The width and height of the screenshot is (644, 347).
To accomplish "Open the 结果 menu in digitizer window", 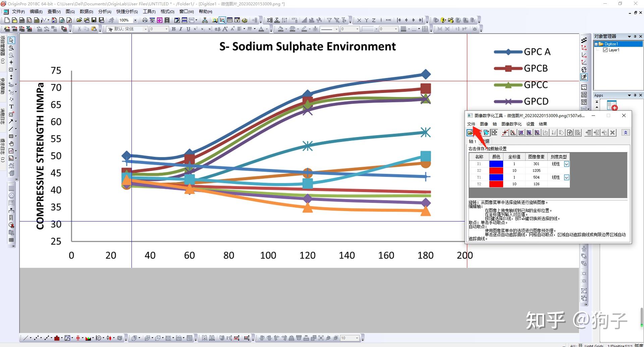I will tap(543, 124).
